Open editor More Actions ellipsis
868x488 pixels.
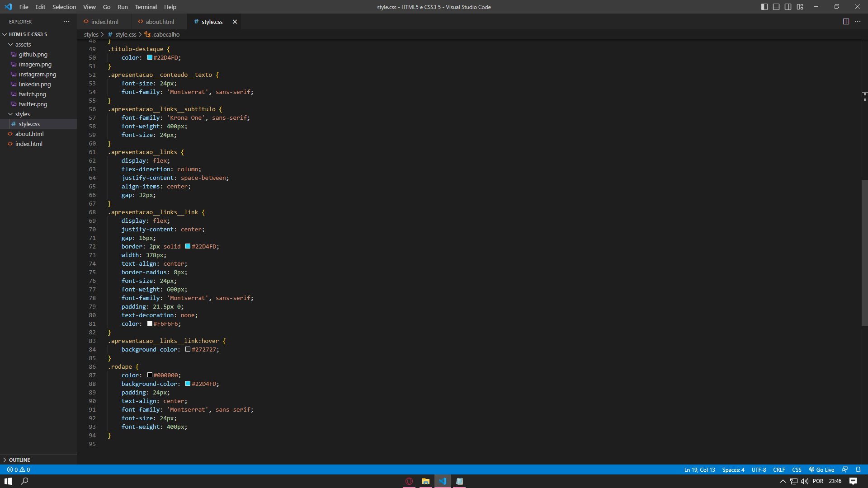858,22
